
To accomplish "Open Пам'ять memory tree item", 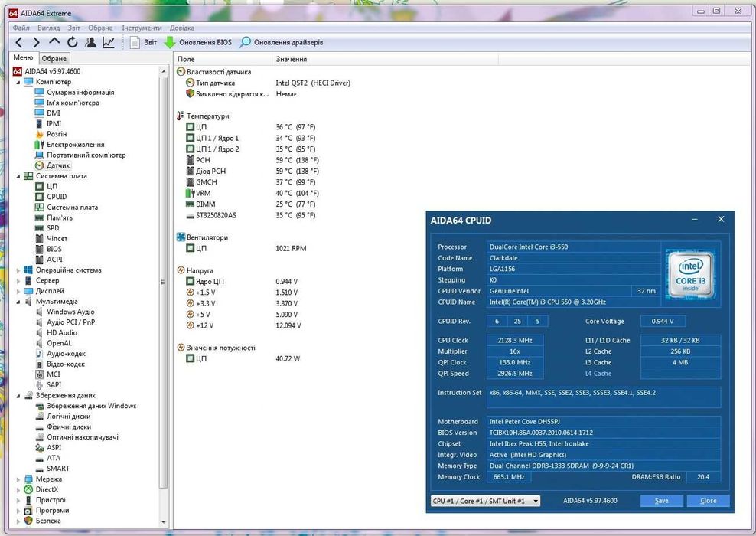I will 54,217.
